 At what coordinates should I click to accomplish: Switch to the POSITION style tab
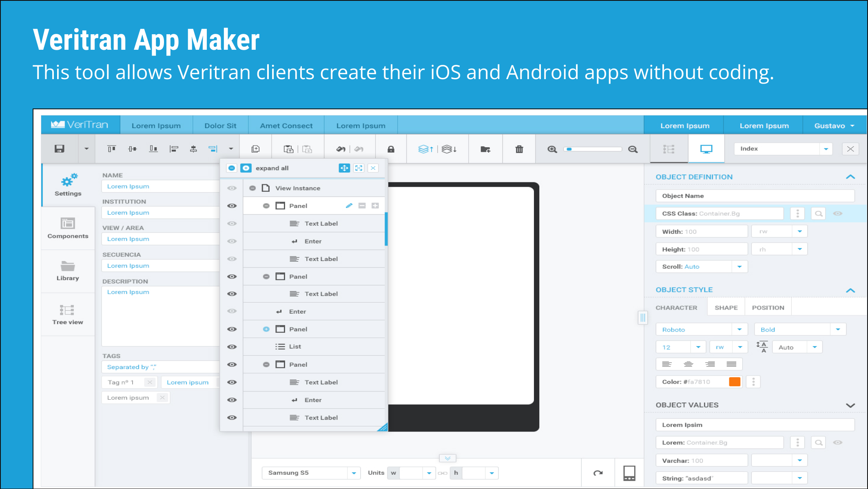(x=768, y=308)
